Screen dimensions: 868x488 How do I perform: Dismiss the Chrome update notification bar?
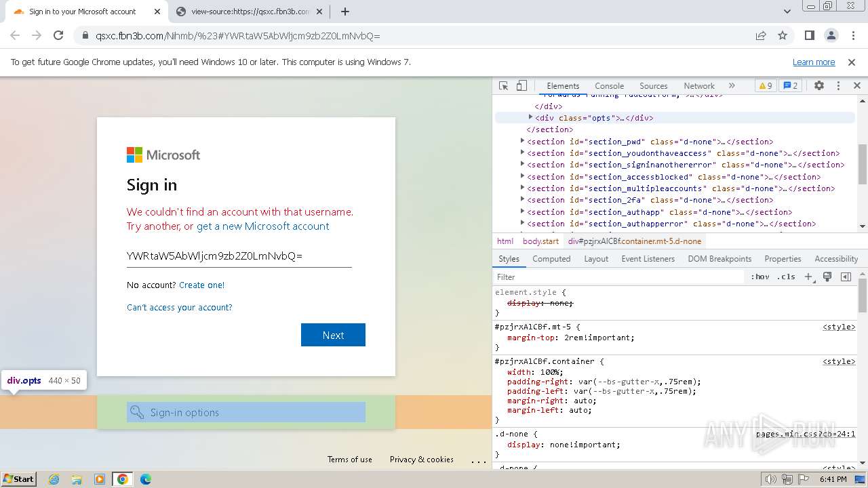pos(852,62)
